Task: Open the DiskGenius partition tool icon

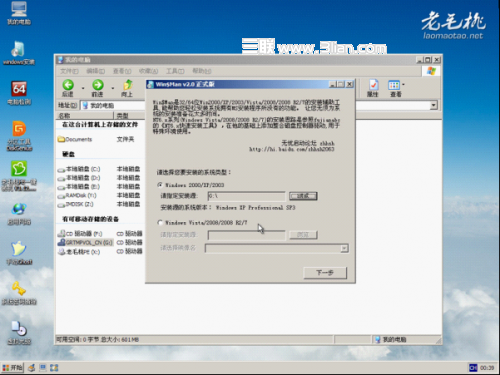Action: point(19,136)
